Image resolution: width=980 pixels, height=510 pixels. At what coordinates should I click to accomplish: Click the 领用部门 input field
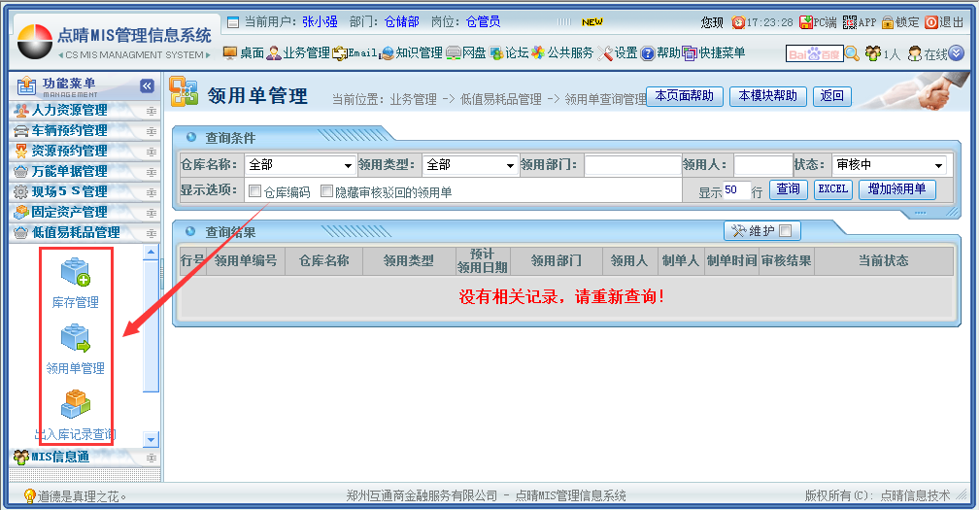coord(631,165)
